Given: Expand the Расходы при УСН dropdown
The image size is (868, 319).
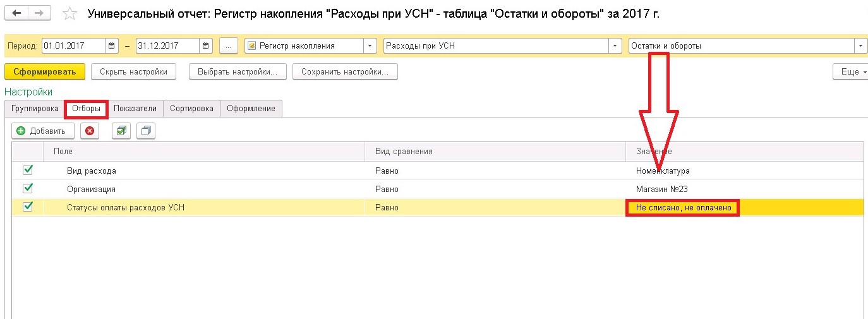Looking at the screenshot, I should (615, 45).
